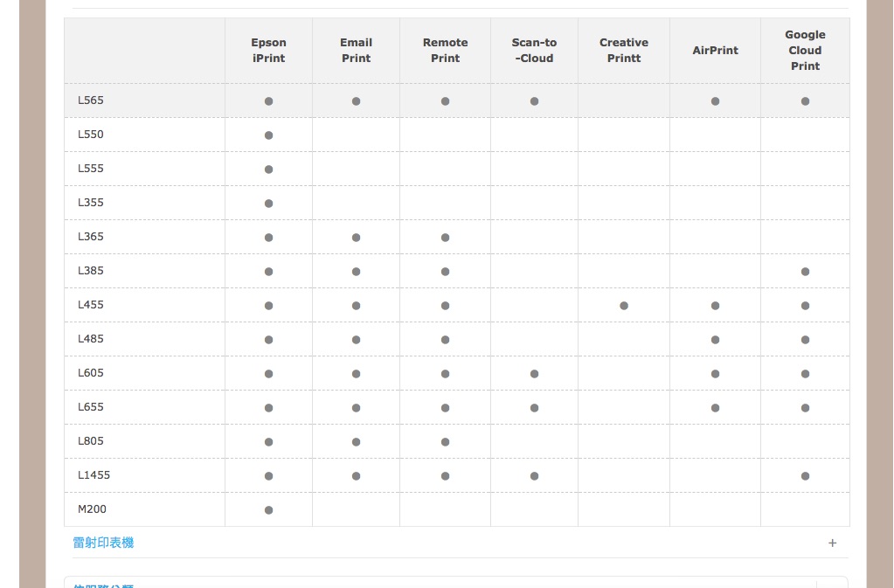Click the L385 row label

tap(91, 271)
